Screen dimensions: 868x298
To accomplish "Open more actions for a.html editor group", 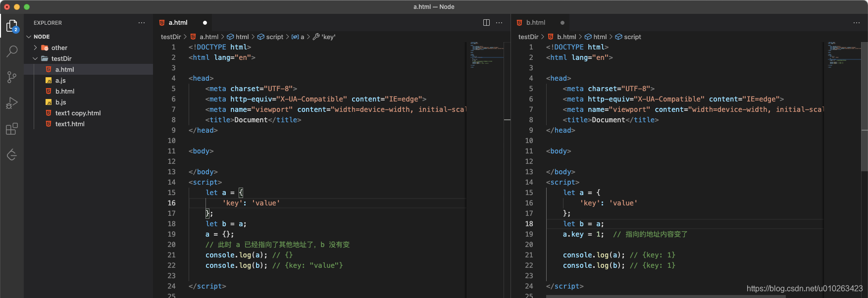I will click(x=499, y=23).
